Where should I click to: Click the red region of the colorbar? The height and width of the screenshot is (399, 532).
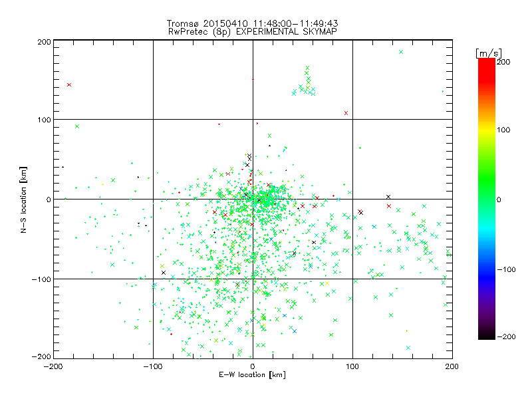click(x=487, y=71)
